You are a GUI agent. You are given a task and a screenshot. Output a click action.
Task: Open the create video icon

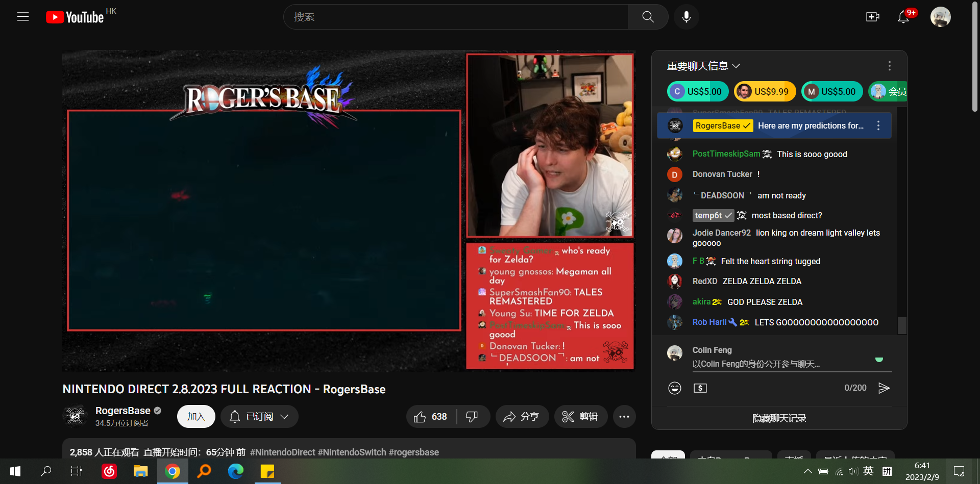tap(873, 17)
